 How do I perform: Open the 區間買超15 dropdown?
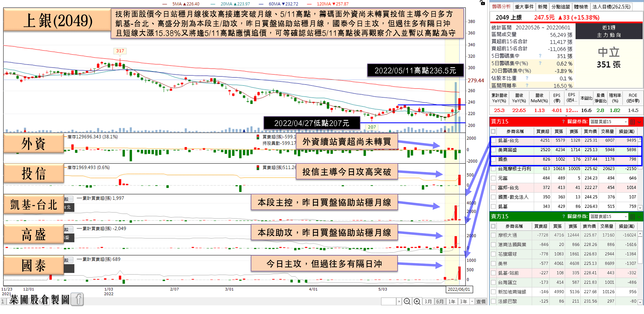(x=609, y=122)
